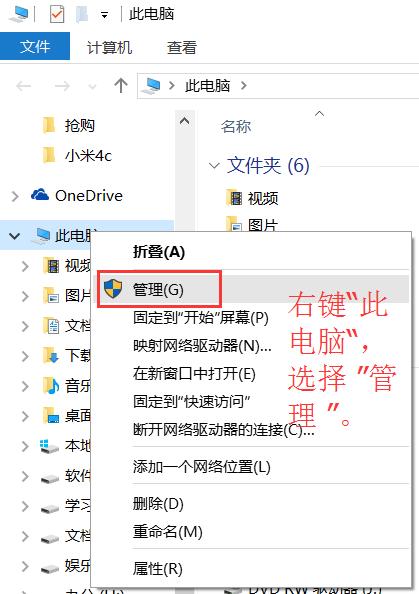
Task: Switch to the 查看 ribbon tab
Action: [x=182, y=48]
